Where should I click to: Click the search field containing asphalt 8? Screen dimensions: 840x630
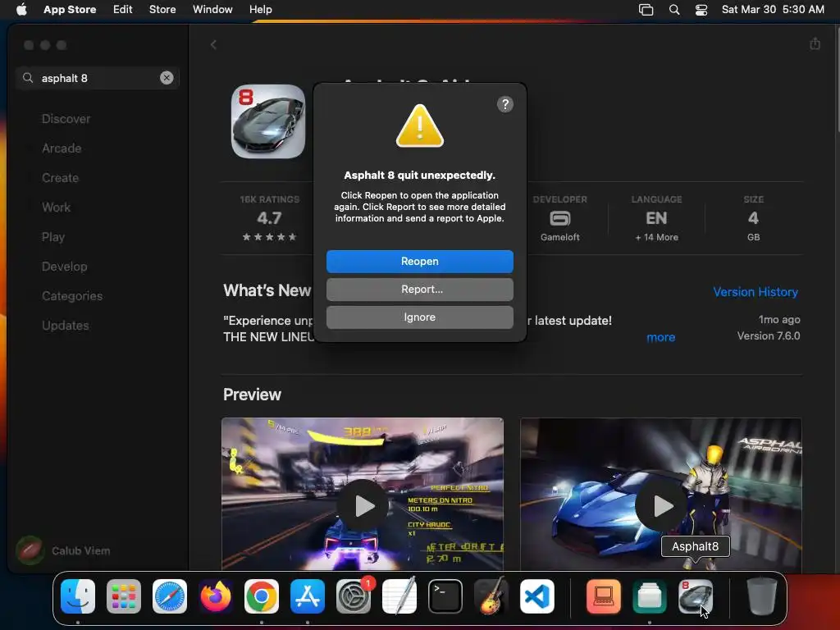pos(98,78)
